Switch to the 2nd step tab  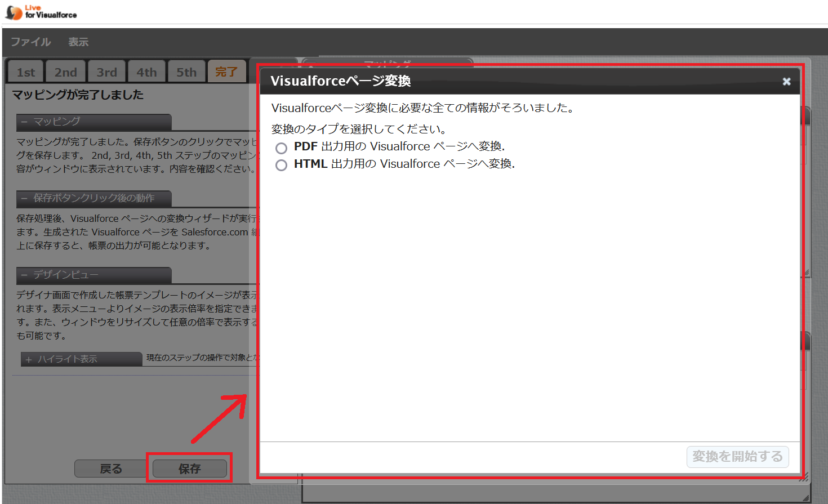[65, 72]
